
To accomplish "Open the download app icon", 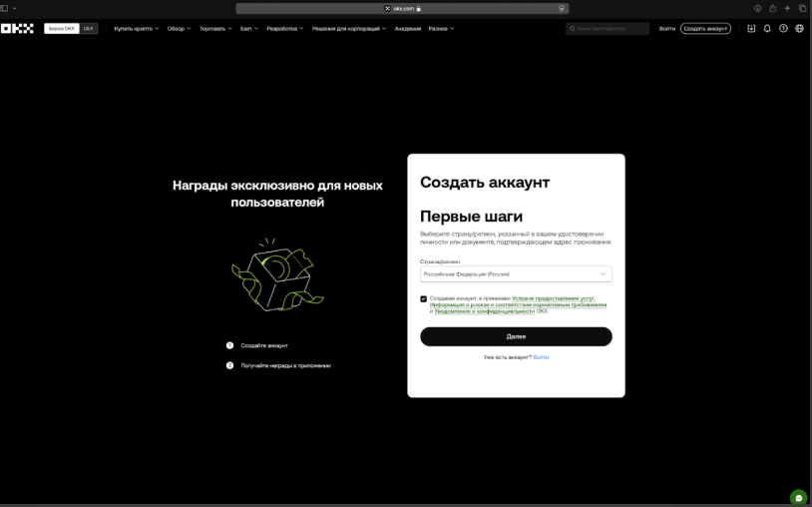I will [x=751, y=29].
